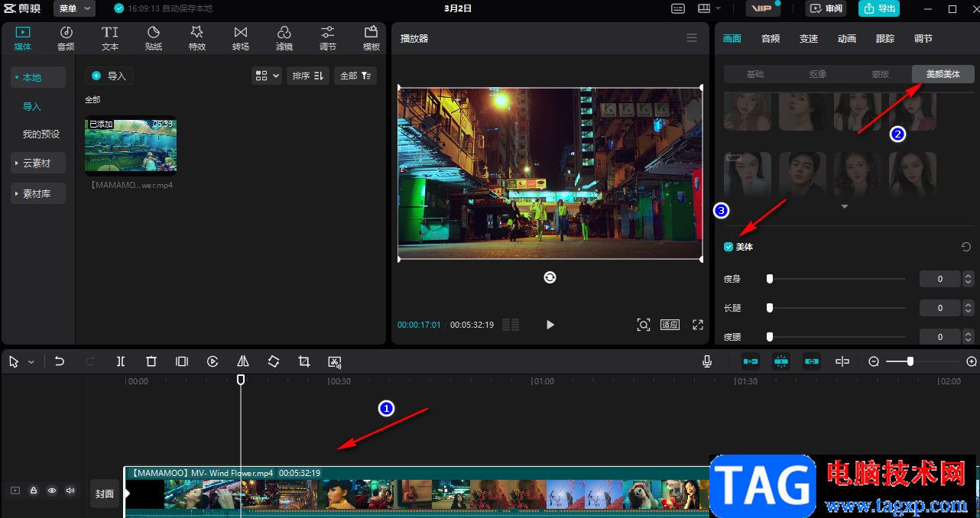Click the split-at-playhead preview axis icon
980x518 pixels.
click(x=842, y=361)
